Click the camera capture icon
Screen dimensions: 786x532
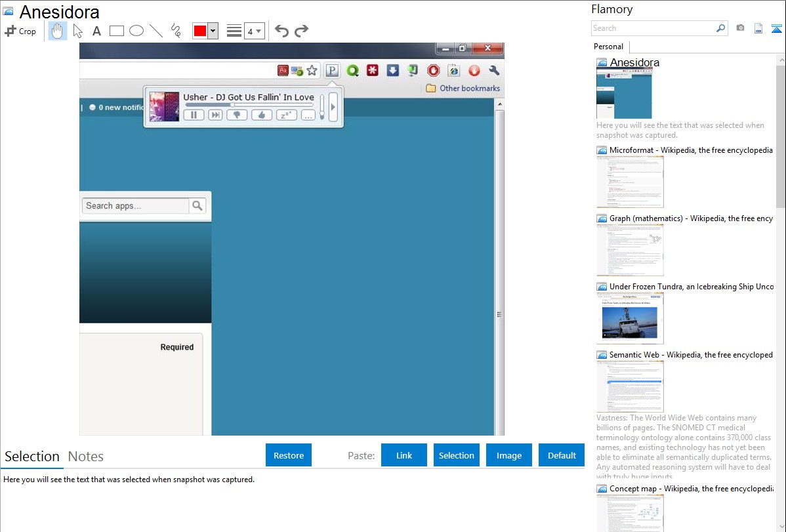coord(740,28)
